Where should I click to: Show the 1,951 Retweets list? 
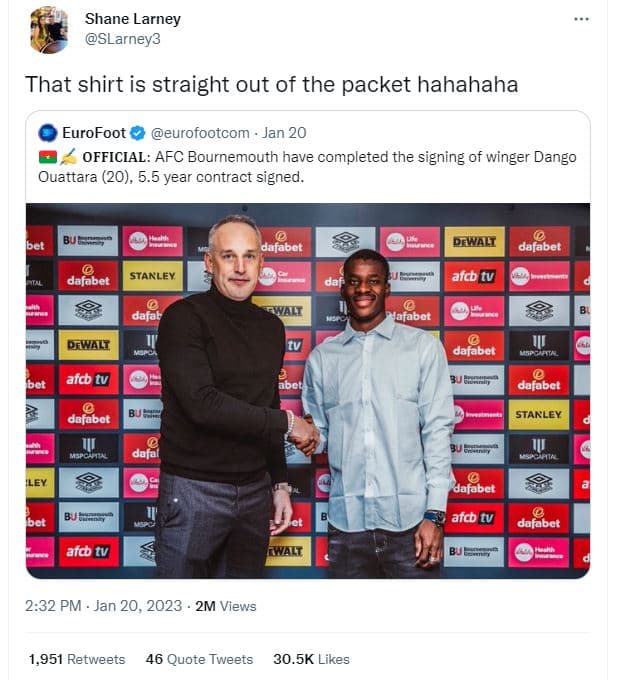(x=77, y=659)
